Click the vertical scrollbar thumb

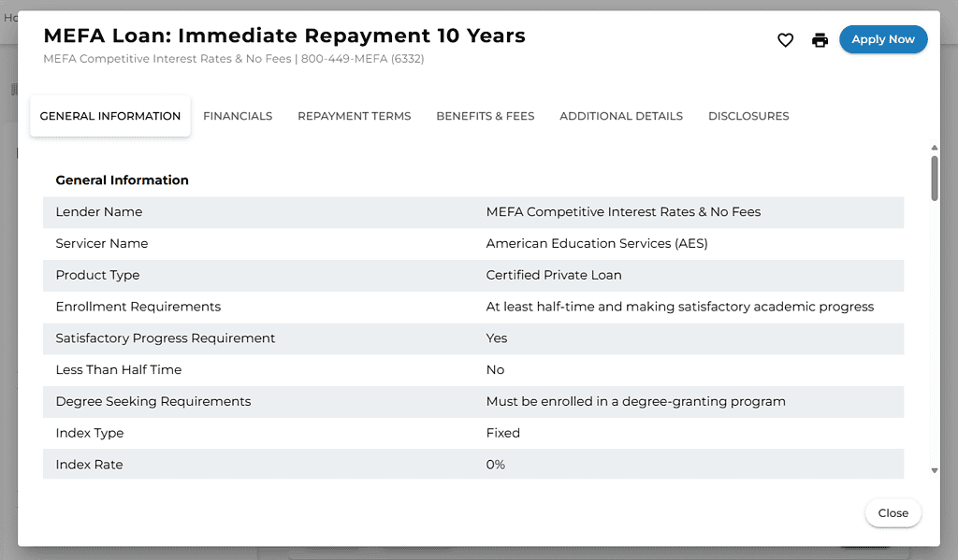pos(935,178)
